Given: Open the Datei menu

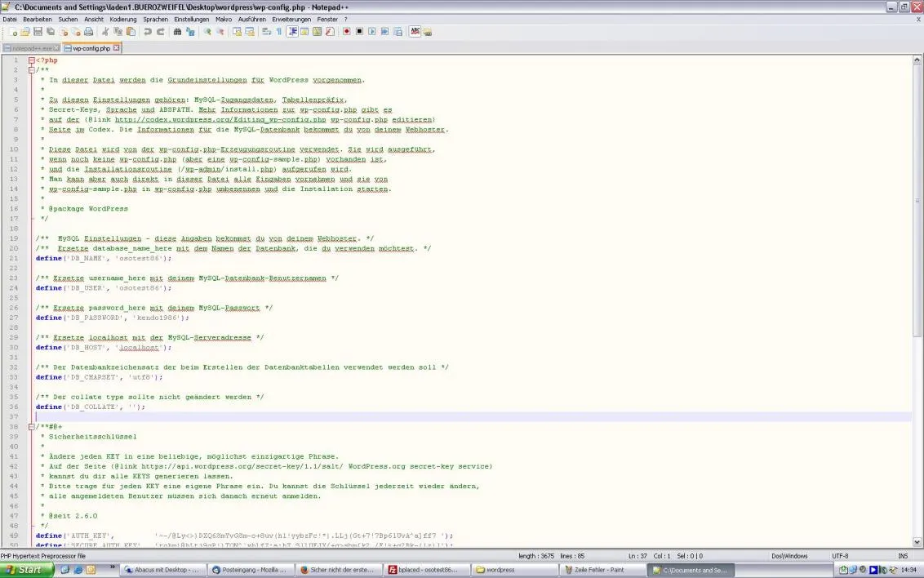Looking at the screenshot, I should click(10, 20).
